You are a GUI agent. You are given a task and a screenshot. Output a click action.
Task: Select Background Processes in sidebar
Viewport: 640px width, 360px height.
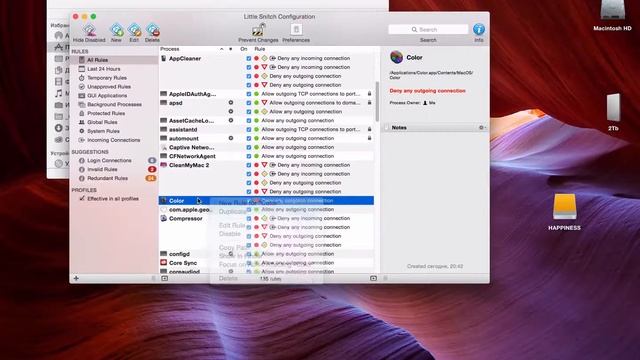click(114, 104)
